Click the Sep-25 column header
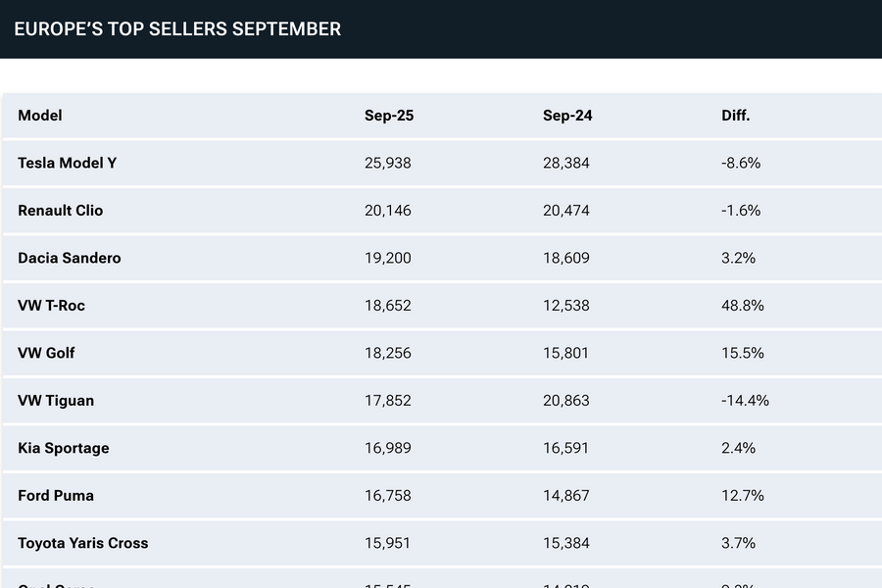The image size is (882, 588). pyautogui.click(x=389, y=116)
